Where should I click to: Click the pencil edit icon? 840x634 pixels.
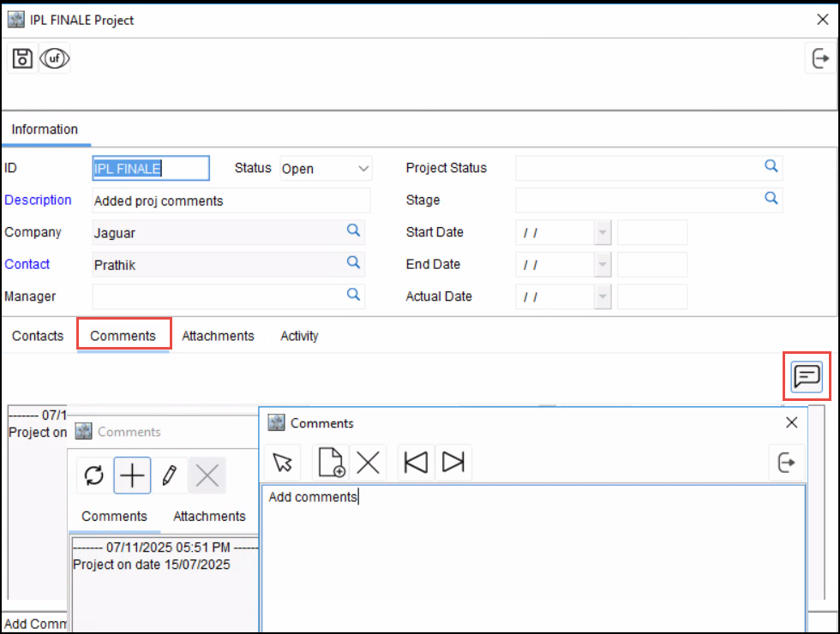tap(169, 475)
